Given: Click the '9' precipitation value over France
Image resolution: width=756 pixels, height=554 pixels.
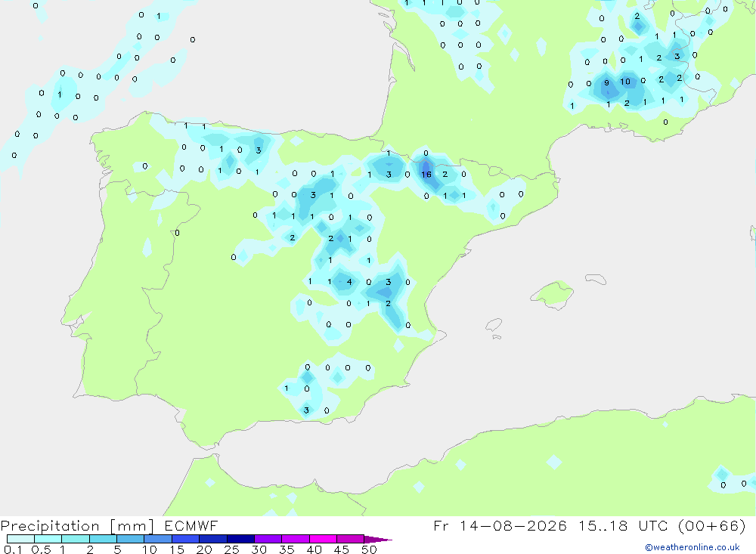Looking at the screenshot, I should 606,83.
